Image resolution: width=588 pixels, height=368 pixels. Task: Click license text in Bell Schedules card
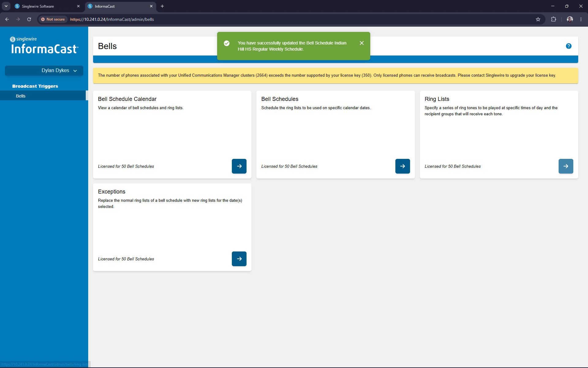pos(289,167)
